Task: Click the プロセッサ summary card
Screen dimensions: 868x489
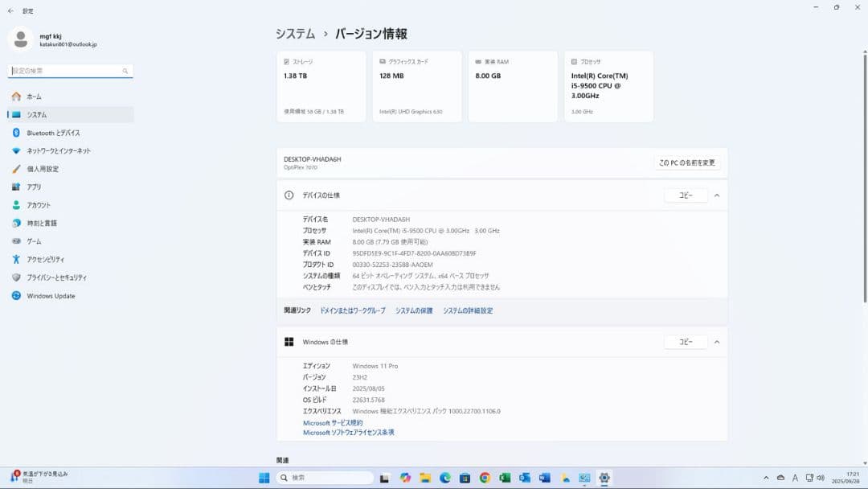Action: click(609, 86)
